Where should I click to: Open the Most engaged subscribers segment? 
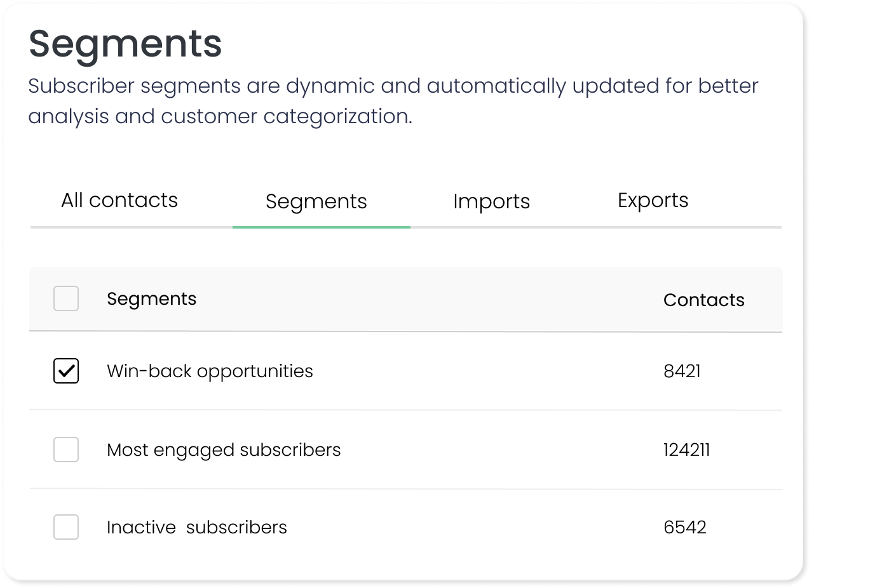224,450
